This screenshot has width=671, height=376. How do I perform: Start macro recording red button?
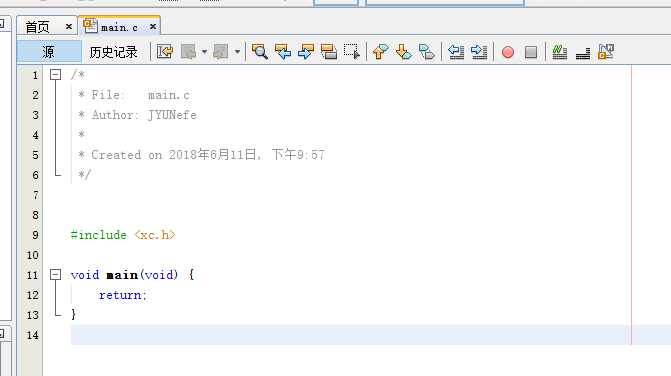(x=508, y=52)
